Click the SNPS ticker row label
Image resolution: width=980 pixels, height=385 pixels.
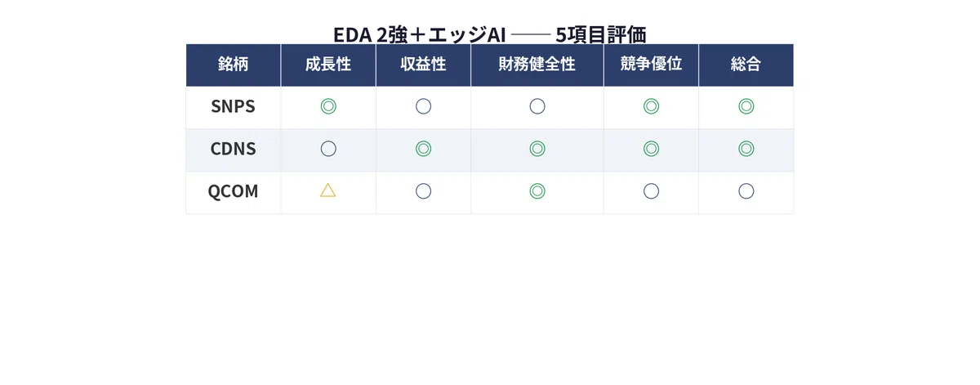coord(234,107)
